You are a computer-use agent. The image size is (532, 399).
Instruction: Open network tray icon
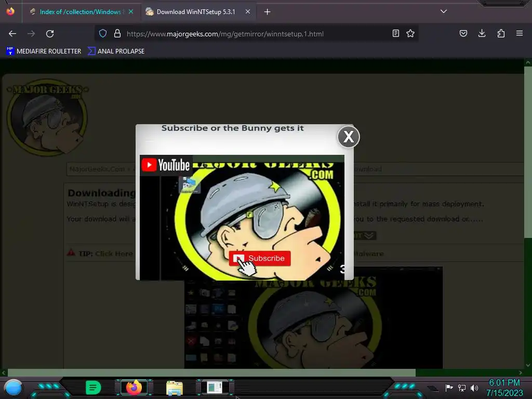[461, 388]
